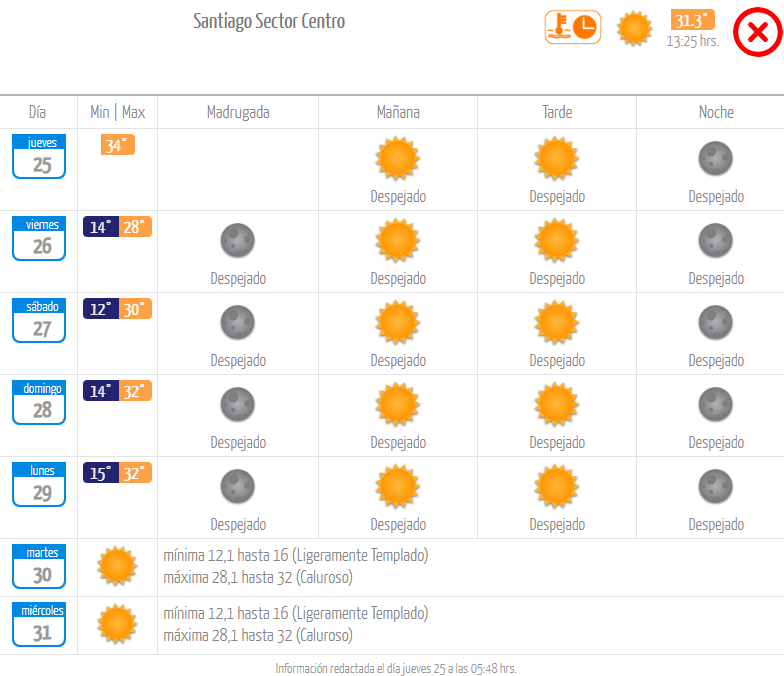The width and height of the screenshot is (784, 676).
Task: Click the Tarde column header
Action: [557, 112]
